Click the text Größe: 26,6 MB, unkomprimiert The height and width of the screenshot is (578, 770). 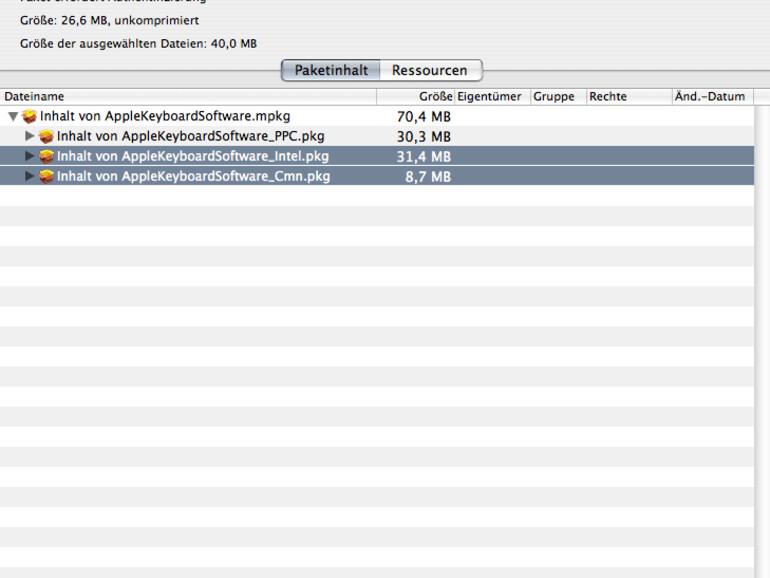click(110, 21)
